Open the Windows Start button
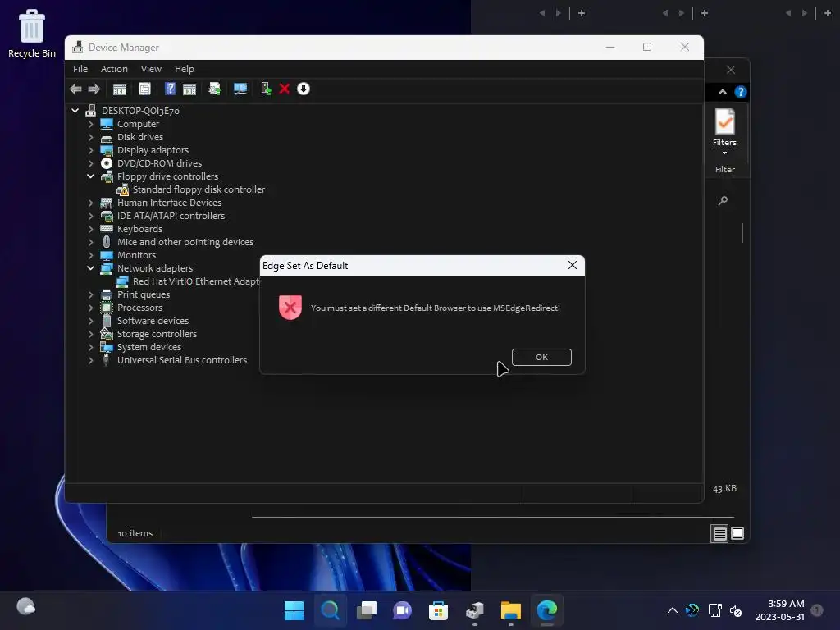The image size is (840, 630). coord(294,610)
